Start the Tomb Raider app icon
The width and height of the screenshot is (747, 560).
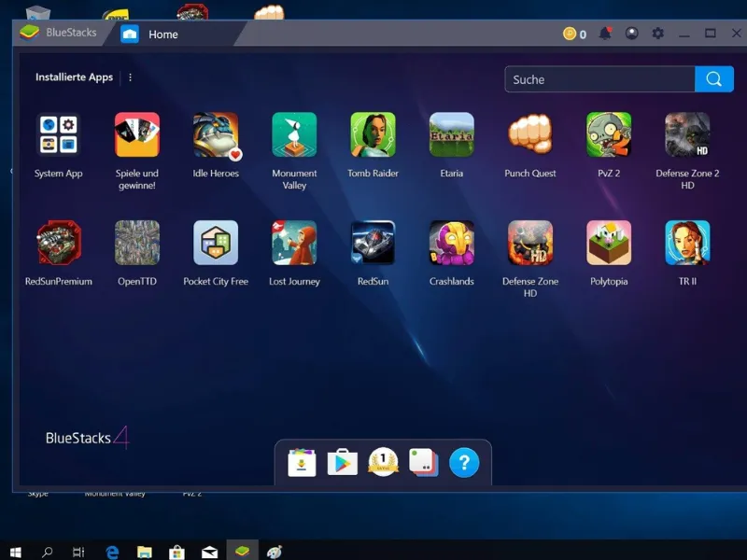(x=373, y=134)
